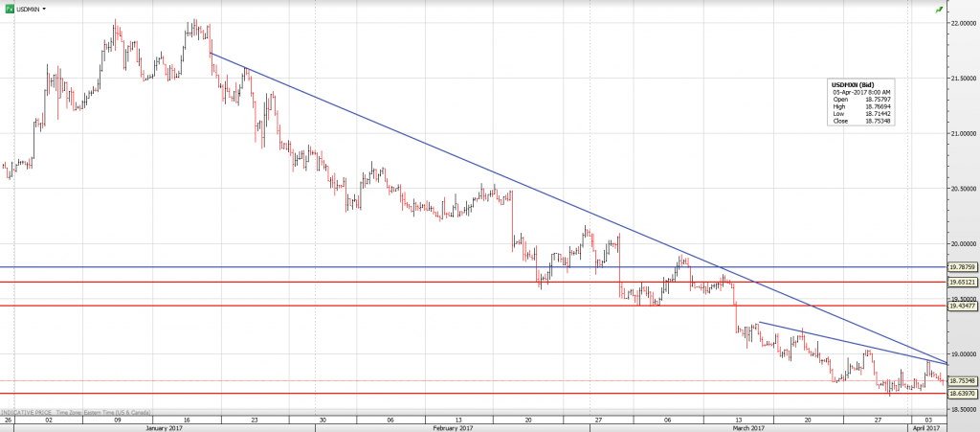Screen dimensions: 980x432
Task: Select the 18.63970 support level tag
Action: point(962,394)
